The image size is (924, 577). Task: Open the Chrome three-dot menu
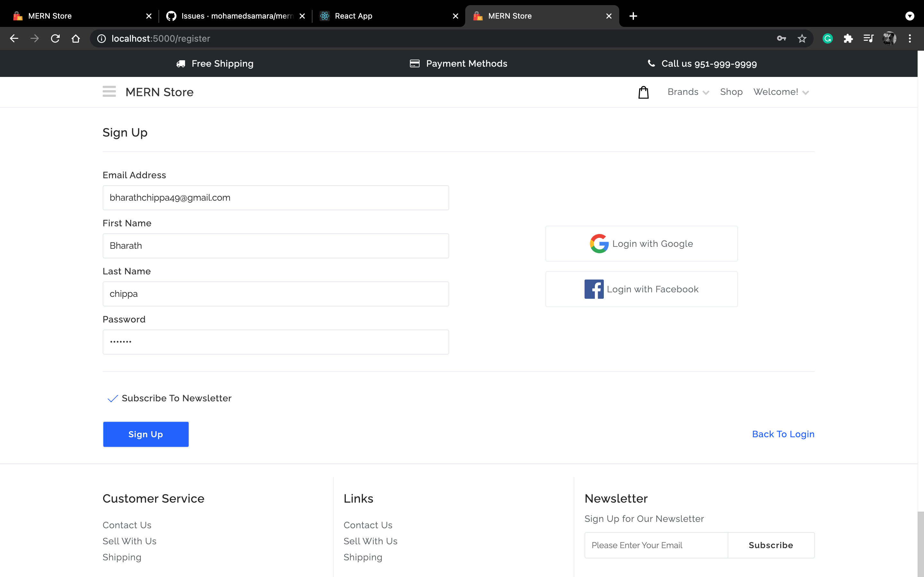[910, 38]
